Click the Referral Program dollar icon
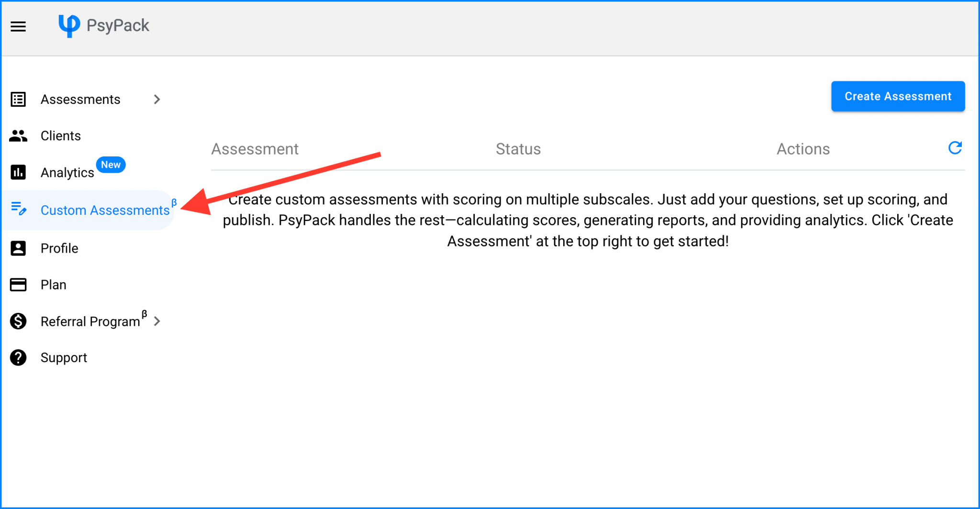 [x=18, y=321]
